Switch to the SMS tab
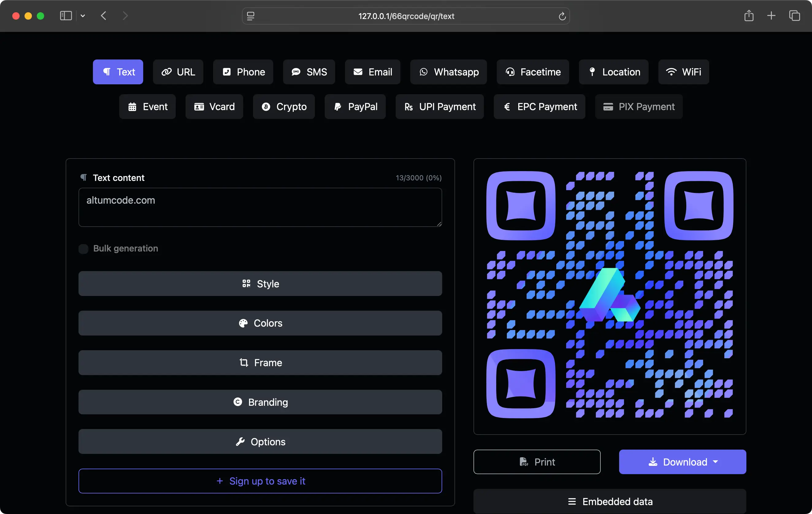 tap(309, 72)
